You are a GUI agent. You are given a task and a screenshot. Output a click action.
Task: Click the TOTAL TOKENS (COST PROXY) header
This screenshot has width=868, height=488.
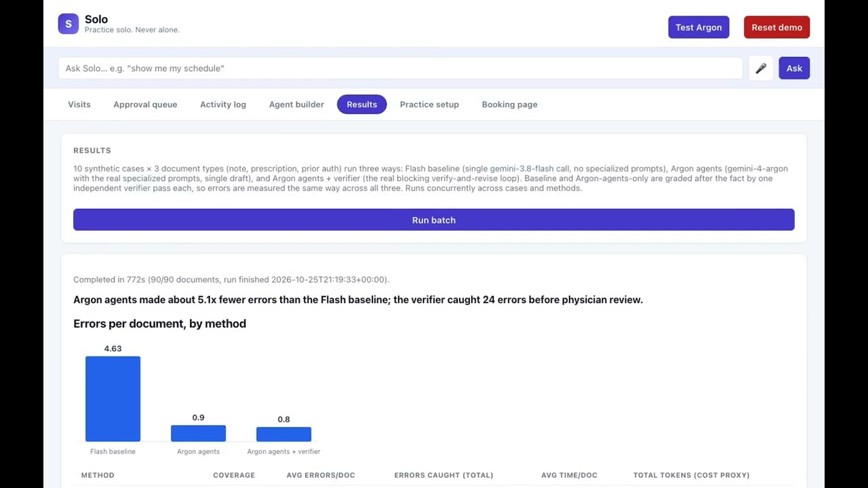pyautogui.click(x=691, y=475)
